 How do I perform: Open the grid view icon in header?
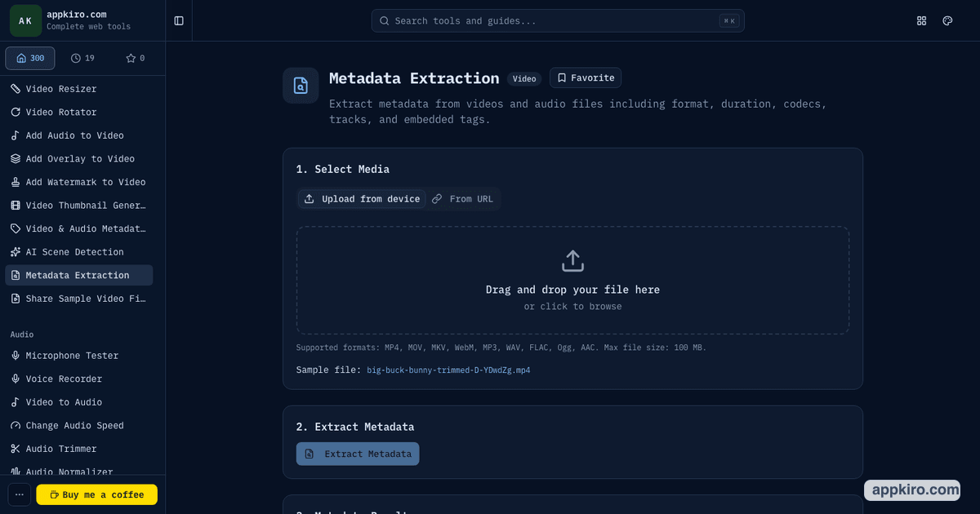click(922, 20)
